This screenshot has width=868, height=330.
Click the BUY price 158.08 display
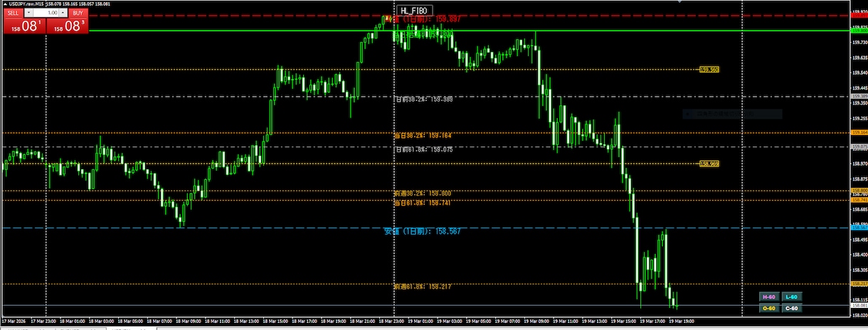pyautogui.click(x=66, y=26)
